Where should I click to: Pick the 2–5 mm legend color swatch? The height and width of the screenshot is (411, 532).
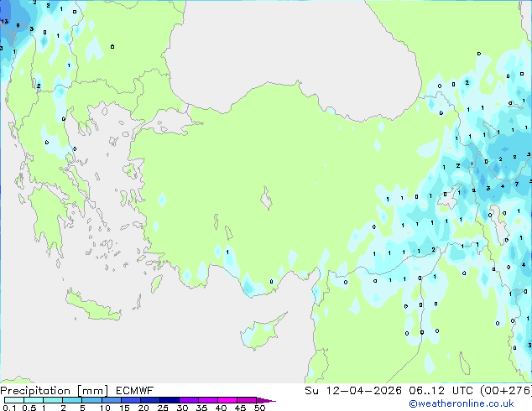72,400
